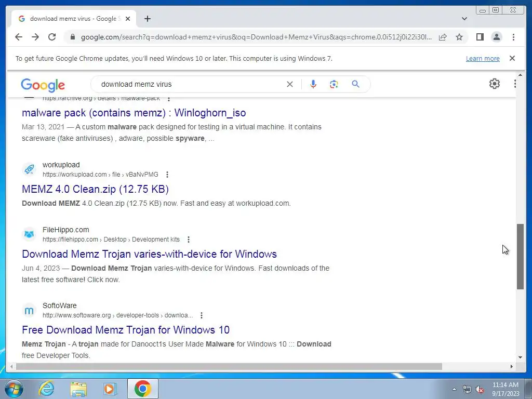
Task: Go back with the browser back arrow
Action: point(19,37)
